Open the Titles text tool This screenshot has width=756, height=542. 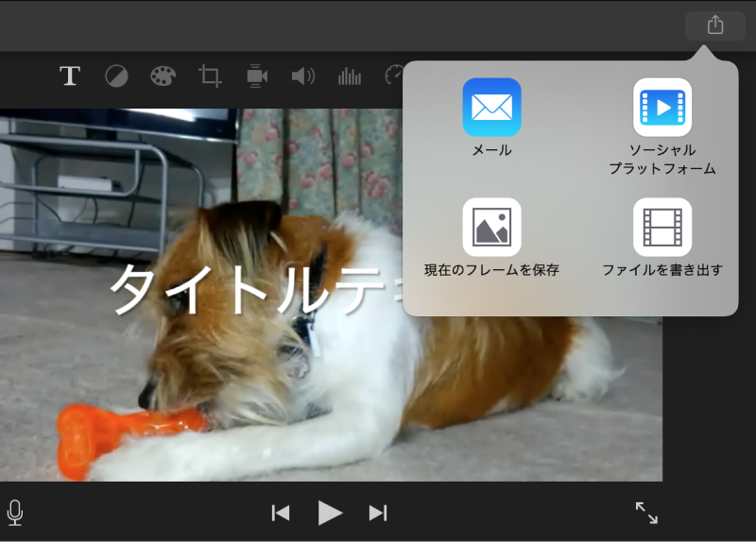tap(70, 76)
